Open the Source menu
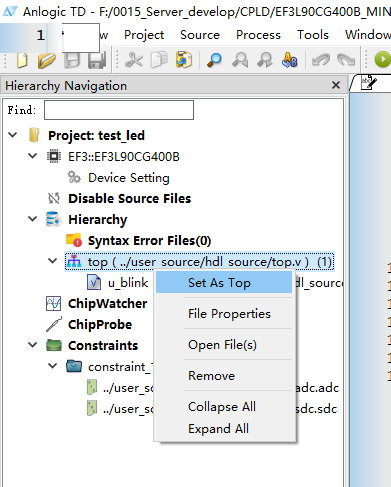 [200, 35]
